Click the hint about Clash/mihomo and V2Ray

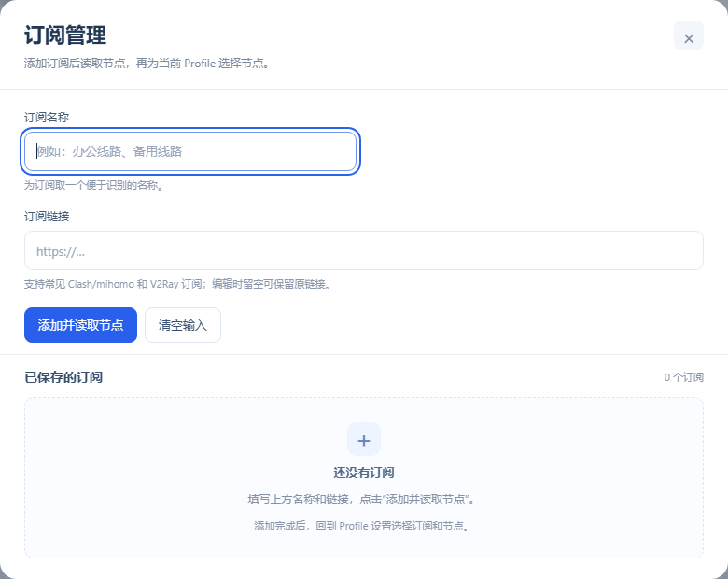point(177,284)
